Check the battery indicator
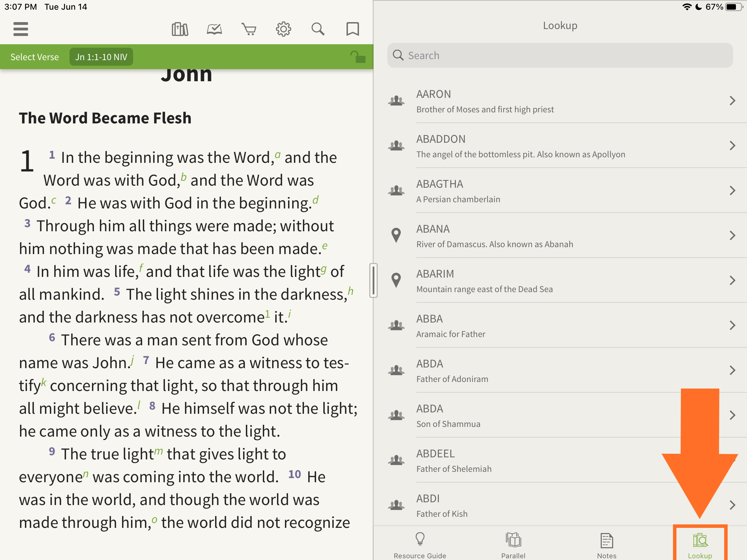The image size is (747, 560). 734,7
